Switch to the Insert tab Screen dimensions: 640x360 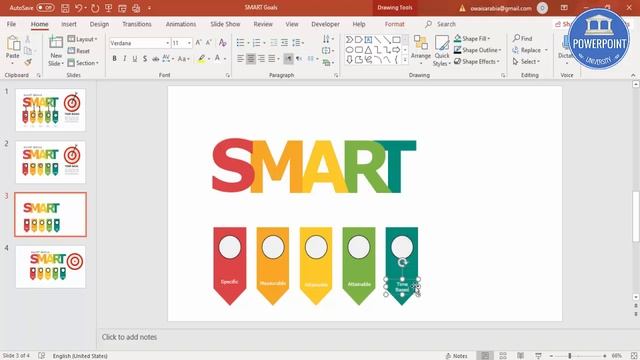point(69,24)
